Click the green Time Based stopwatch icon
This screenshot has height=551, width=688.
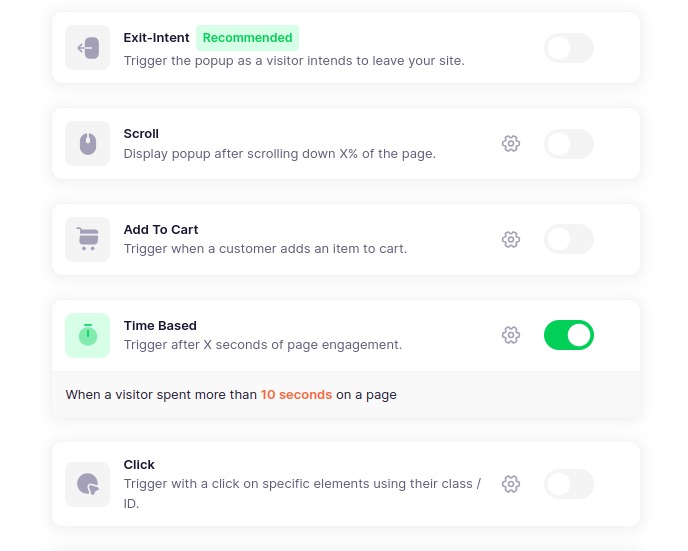pos(88,335)
